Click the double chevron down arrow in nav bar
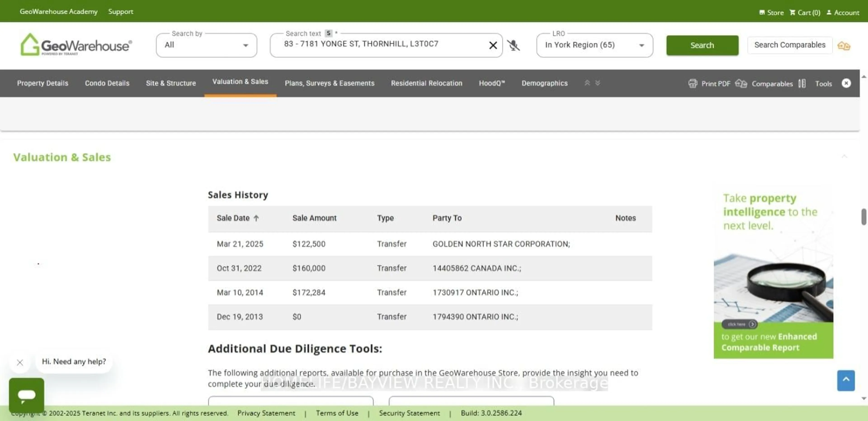The image size is (868, 421). [597, 83]
